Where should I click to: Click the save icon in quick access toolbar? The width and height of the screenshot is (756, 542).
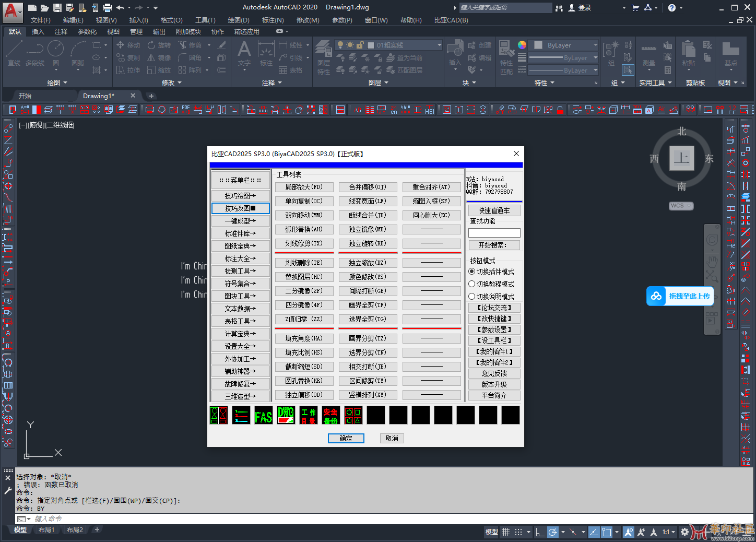[57, 7]
